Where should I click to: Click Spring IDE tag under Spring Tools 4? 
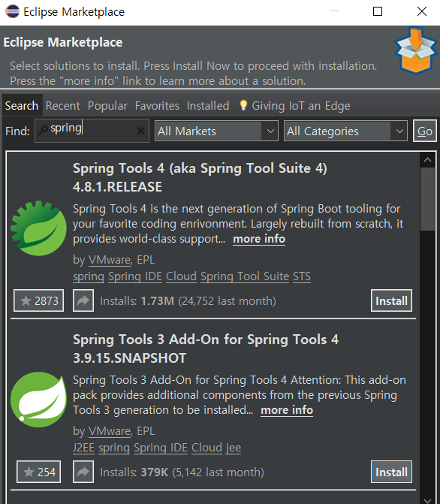tap(135, 276)
